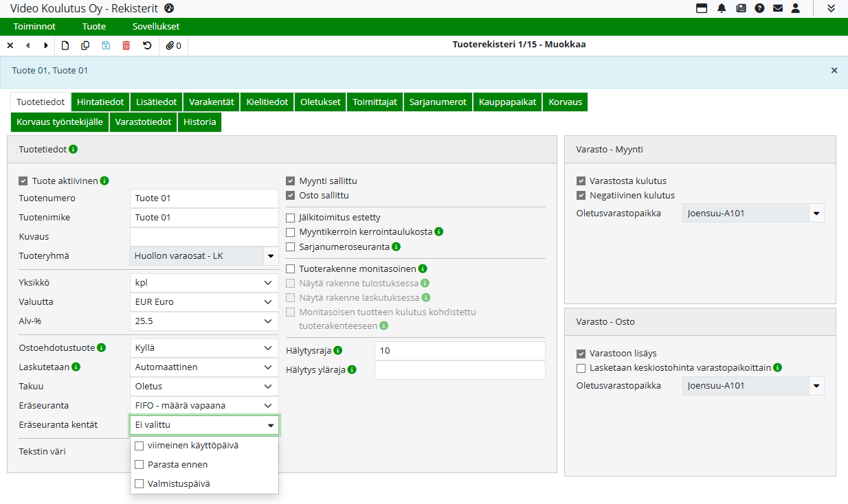
Task: Click the copy product icon
Action: point(85,45)
